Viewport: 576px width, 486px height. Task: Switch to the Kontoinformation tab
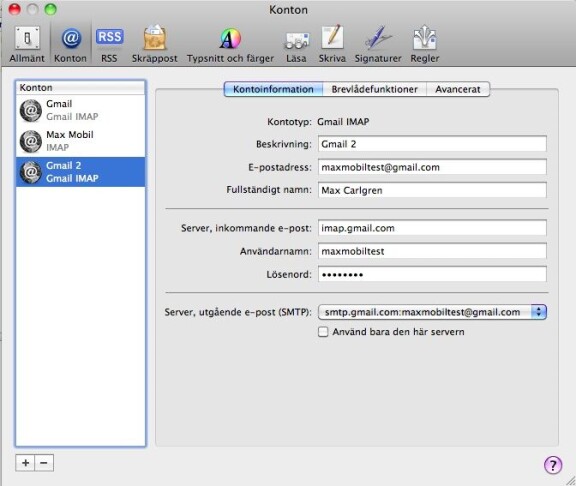point(273,89)
